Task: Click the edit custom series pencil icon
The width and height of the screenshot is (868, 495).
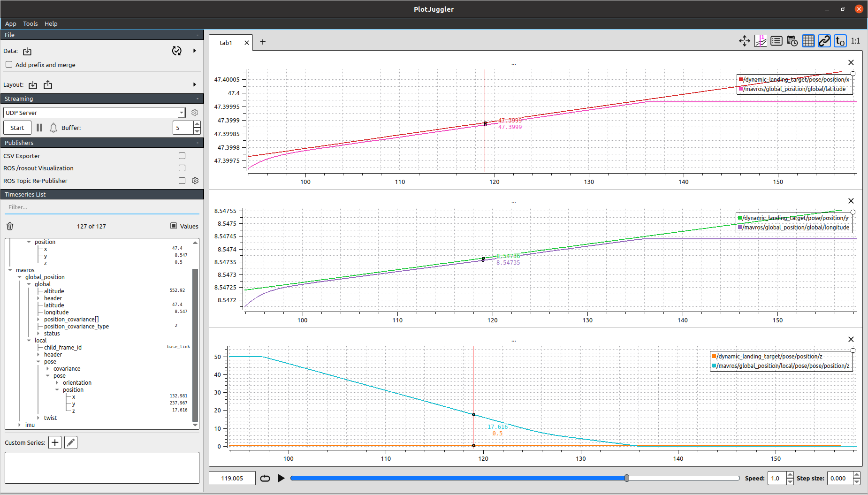Action: (71, 442)
